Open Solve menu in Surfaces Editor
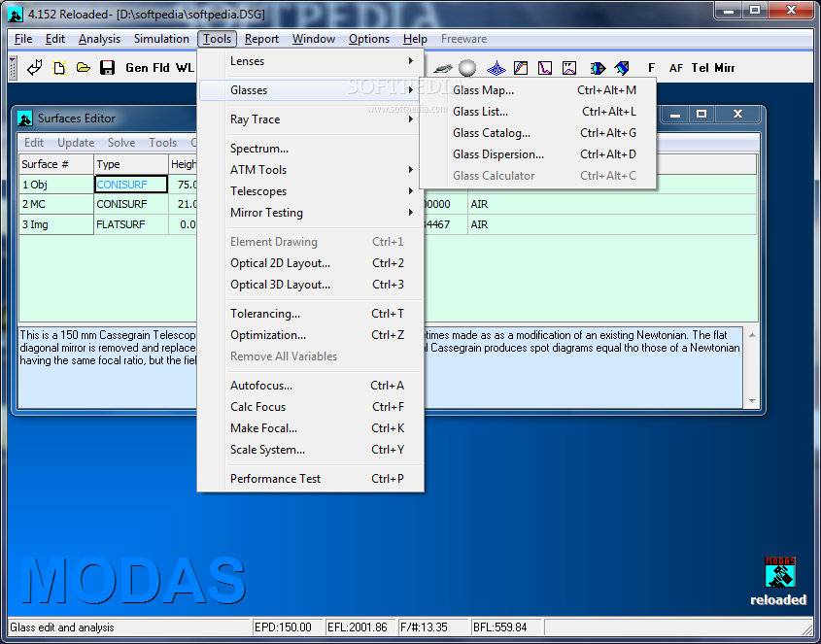The image size is (821, 644). (x=121, y=143)
